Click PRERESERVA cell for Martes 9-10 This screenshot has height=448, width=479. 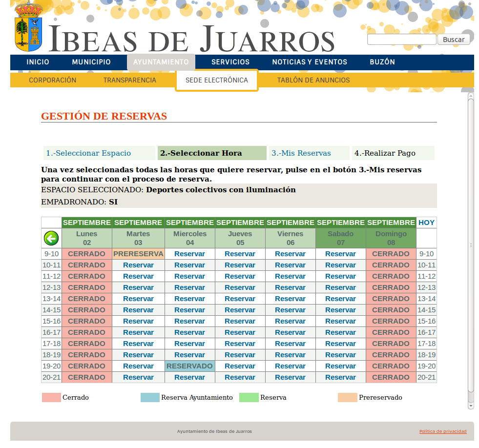[138, 254]
